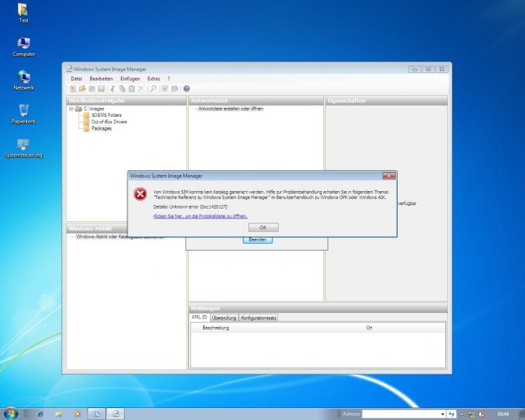The width and height of the screenshot is (525, 420).
Task: Click the create configuration set toolbar icon
Action: pyautogui.click(x=174, y=89)
